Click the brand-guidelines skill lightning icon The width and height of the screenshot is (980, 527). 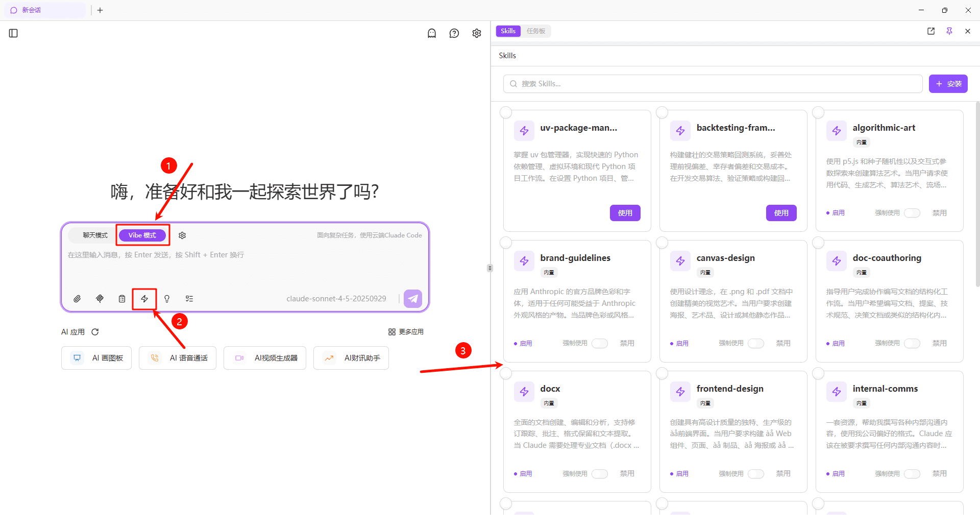[524, 261]
